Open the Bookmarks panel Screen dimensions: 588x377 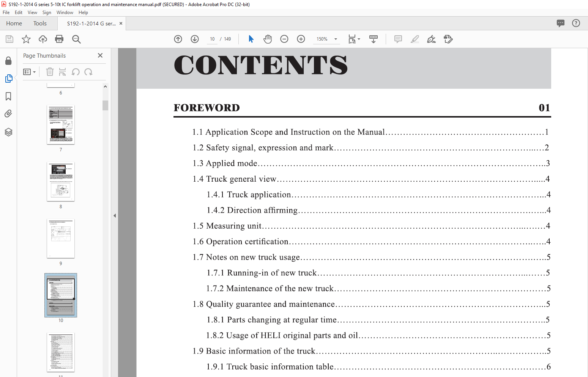8,96
